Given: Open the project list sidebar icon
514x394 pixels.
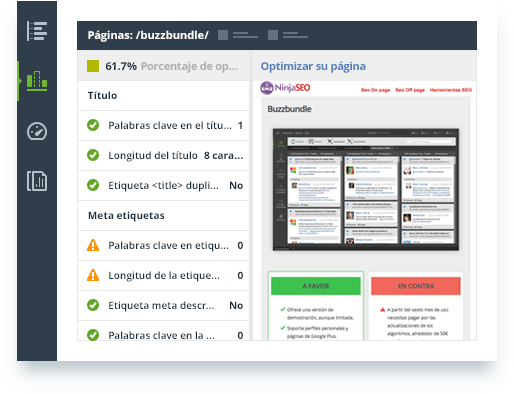Looking at the screenshot, I should tap(37, 31).
